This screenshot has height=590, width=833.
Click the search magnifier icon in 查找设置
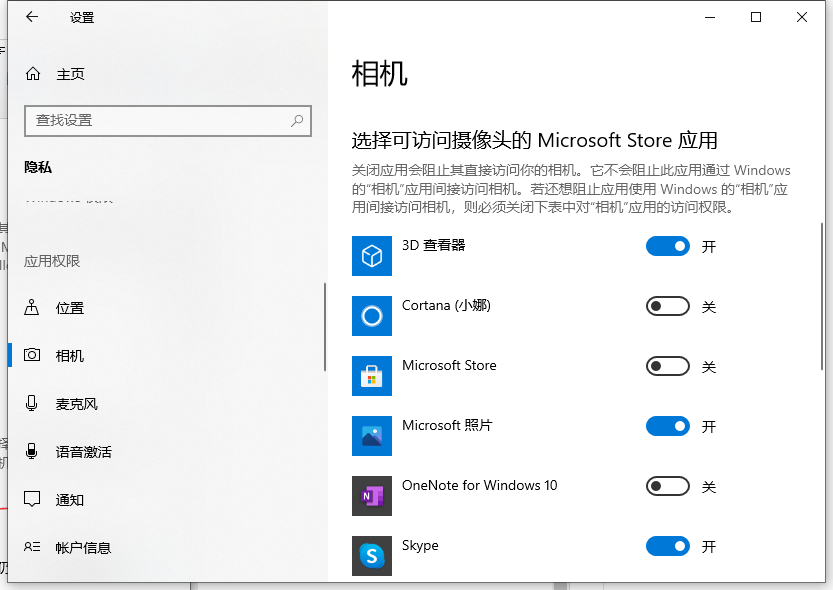(x=297, y=121)
